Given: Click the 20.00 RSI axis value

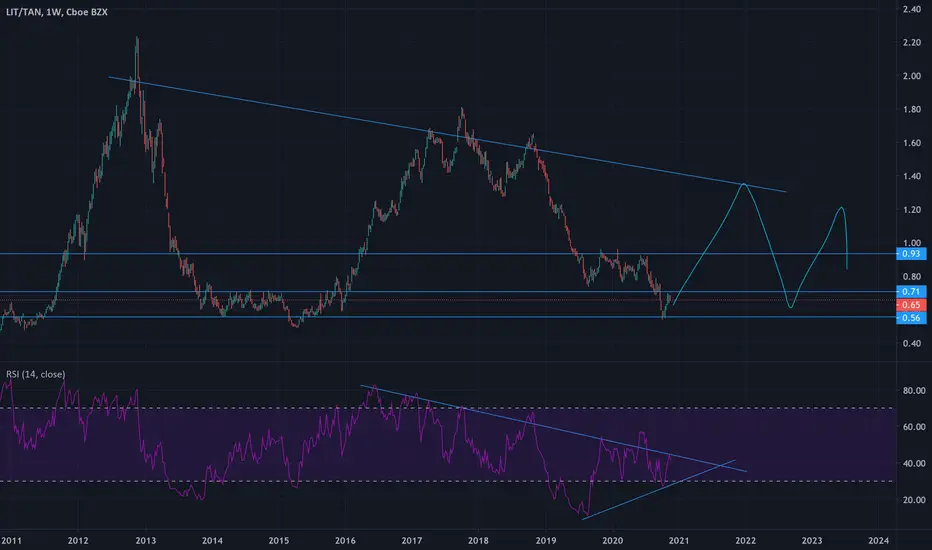Looking at the screenshot, I should click(914, 500).
